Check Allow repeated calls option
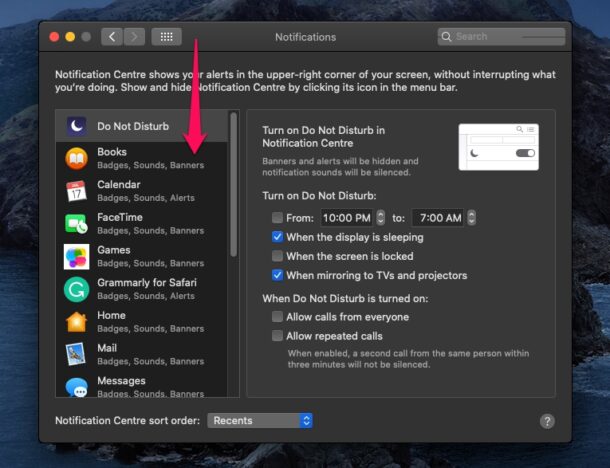This screenshot has width=610, height=468. tap(277, 336)
